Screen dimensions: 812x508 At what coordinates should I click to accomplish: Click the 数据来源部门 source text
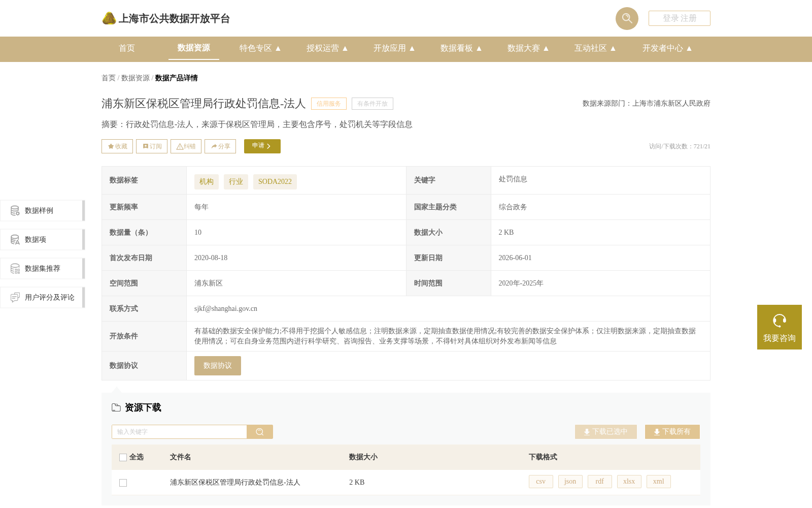pyautogui.click(x=647, y=104)
